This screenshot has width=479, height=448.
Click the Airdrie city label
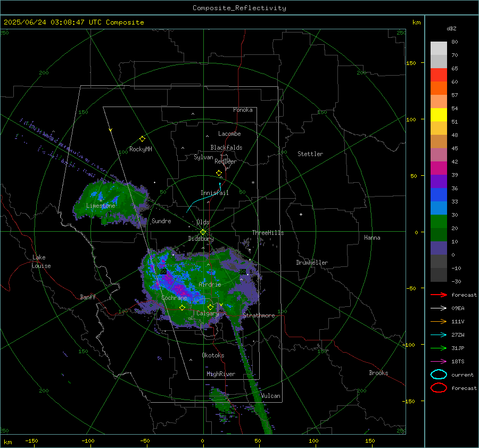210,284
